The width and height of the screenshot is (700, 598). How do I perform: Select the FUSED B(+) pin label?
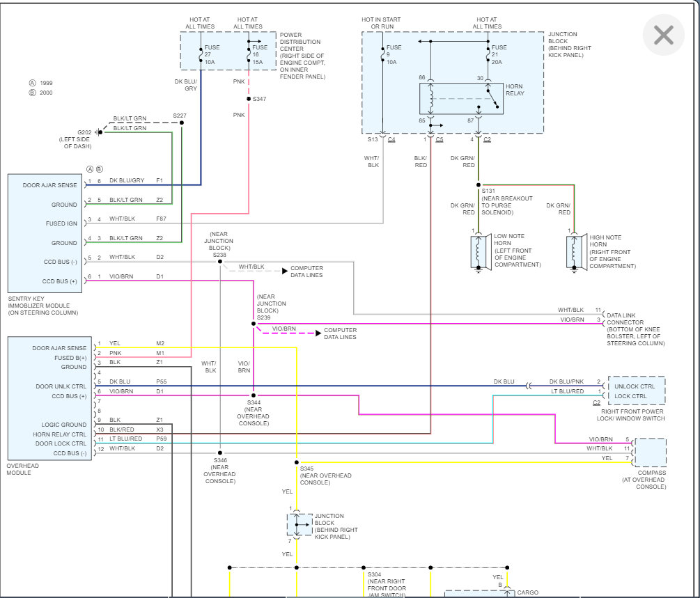(70, 358)
